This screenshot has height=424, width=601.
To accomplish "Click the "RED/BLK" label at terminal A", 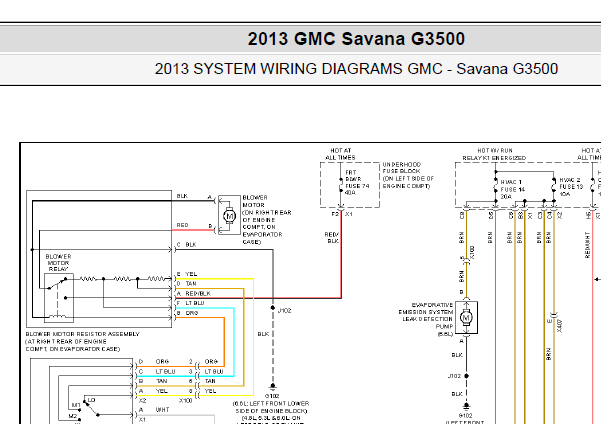I will coord(198,293).
